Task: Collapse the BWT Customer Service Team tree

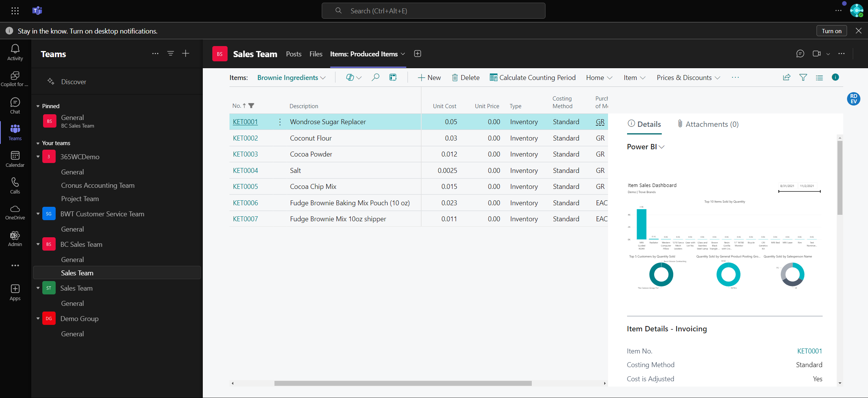Action: [x=38, y=214]
